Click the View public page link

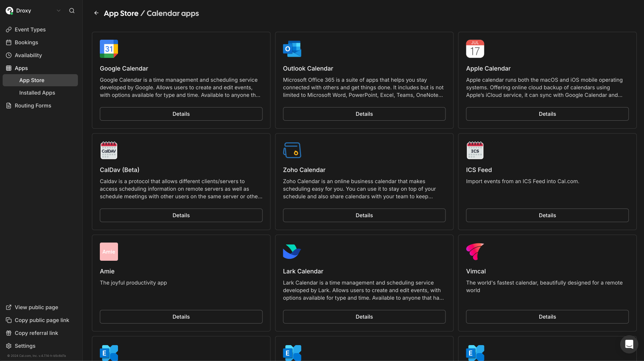[x=36, y=307]
